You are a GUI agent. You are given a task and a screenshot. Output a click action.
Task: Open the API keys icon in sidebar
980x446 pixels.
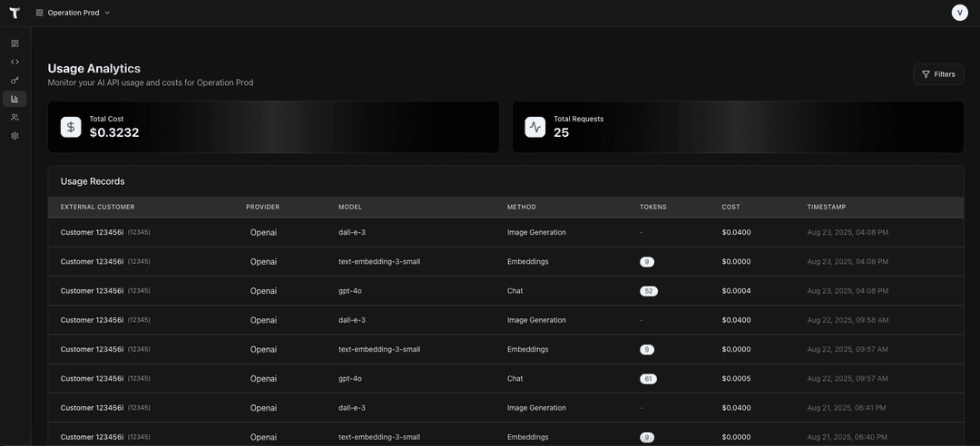[15, 81]
